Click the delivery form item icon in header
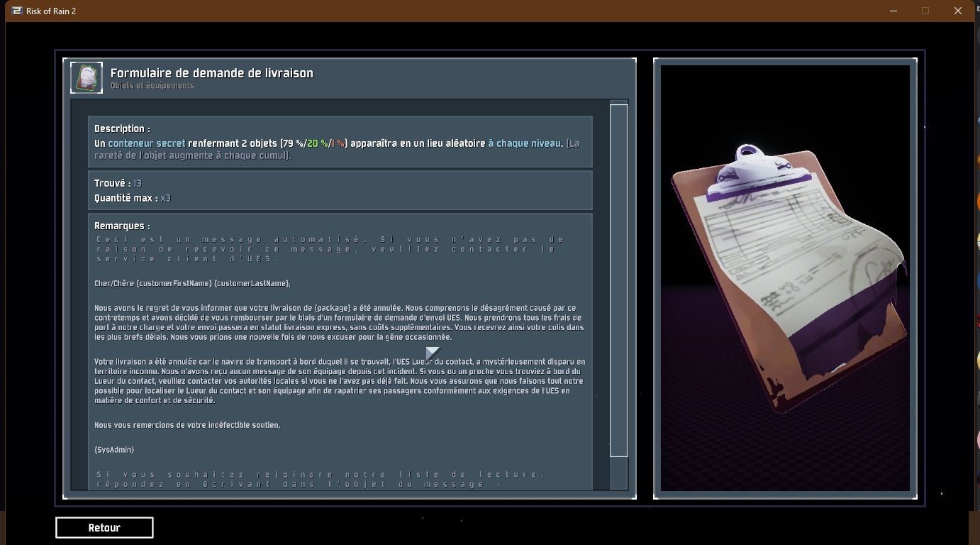Screen dimensions: 980x545 (87, 78)
